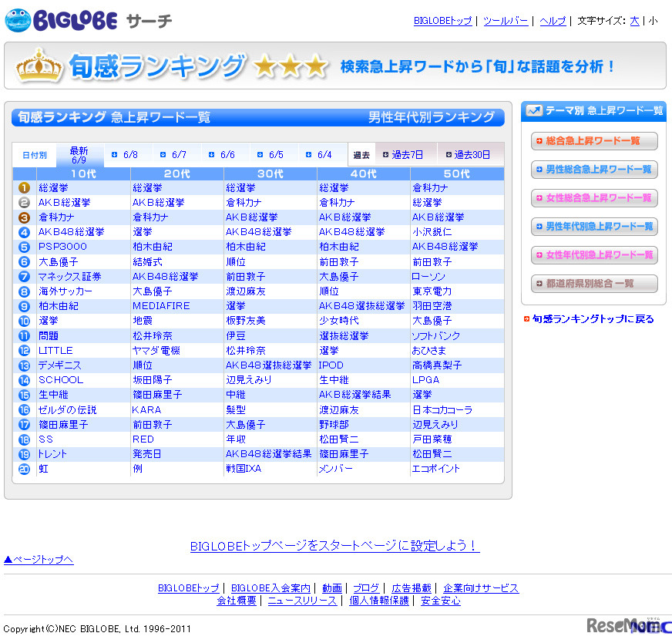Viewport: 672px width, 643px height.
Task: Click the rank 20 number badge
Action: (x=24, y=469)
